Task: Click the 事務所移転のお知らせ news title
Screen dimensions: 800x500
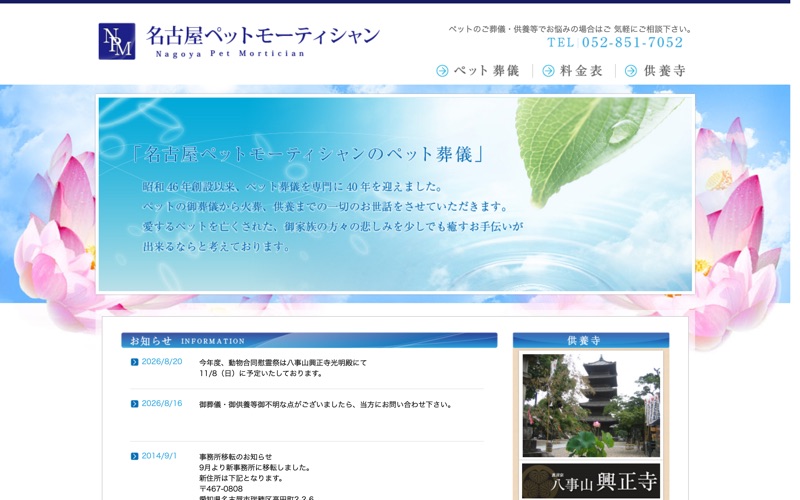Action: point(236,457)
